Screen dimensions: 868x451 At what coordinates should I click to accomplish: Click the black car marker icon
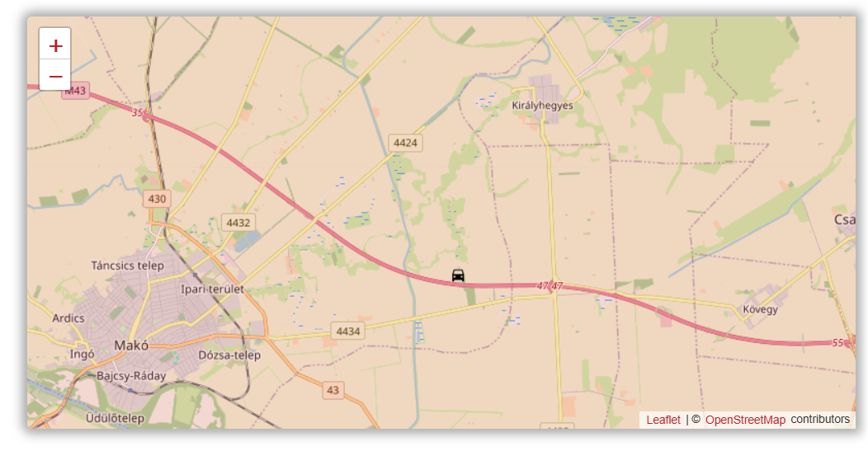(x=458, y=275)
